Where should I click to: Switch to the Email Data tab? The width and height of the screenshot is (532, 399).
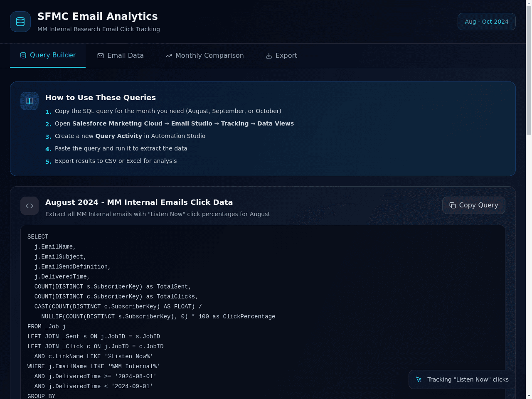(x=121, y=56)
